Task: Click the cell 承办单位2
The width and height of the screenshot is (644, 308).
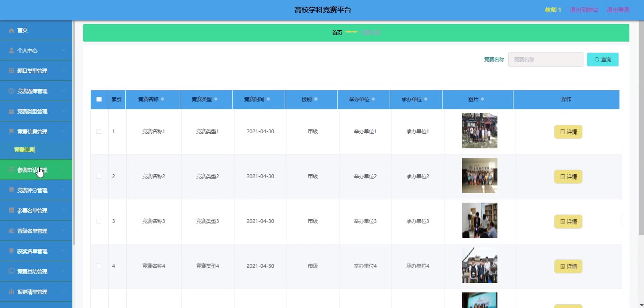Action: [418, 176]
